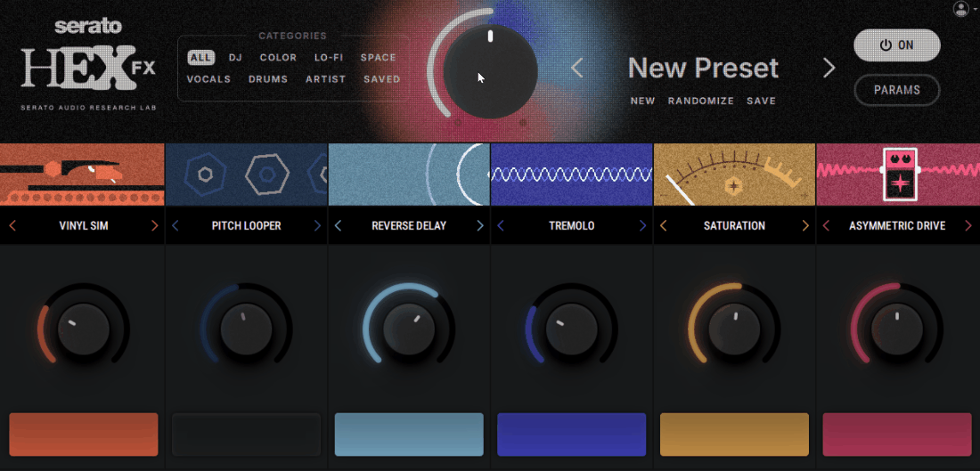Click the Vinyl Sim turntable artwork
The height and width of the screenshot is (471, 980).
pyautogui.click(x=82, y=175)
